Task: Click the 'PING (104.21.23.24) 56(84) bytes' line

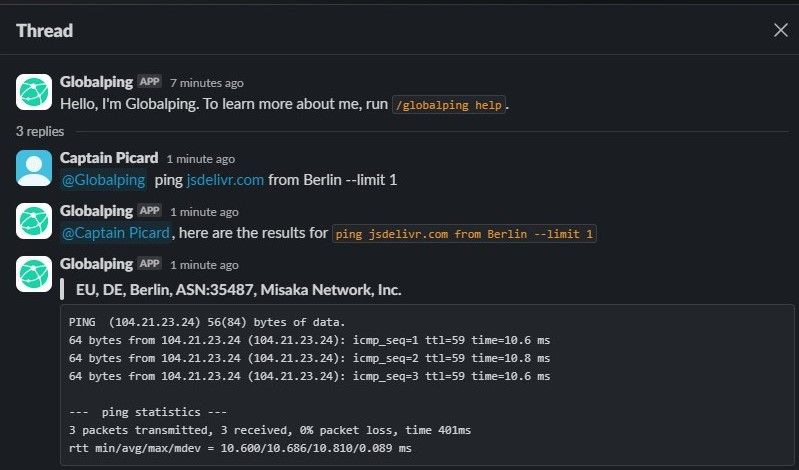Action: click(x=207, y=322)
